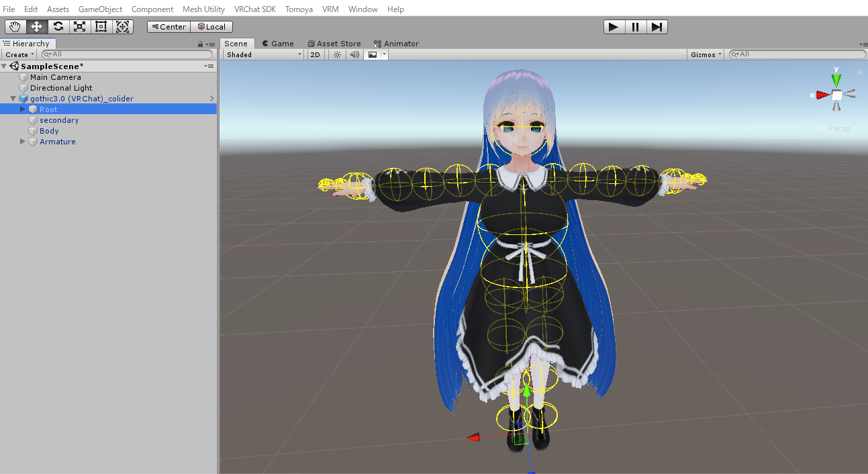Click the green Y axis gizmo cone

tap(836, 80)
